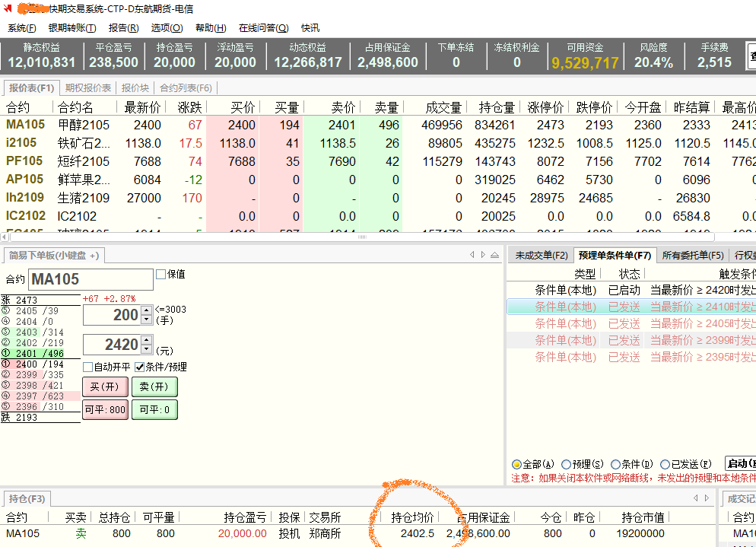
Task: Click left arrow of quote table scrollbar
Action: 5,237
